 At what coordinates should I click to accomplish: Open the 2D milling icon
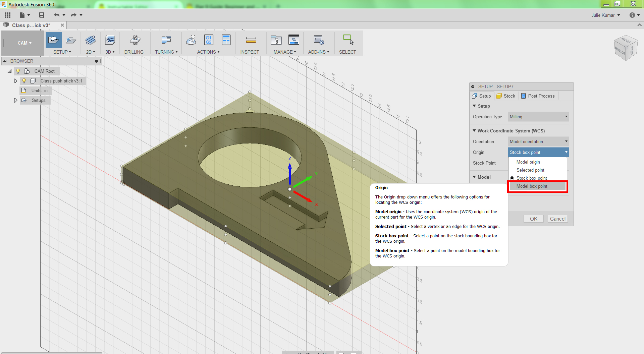(x=90, y=40)
